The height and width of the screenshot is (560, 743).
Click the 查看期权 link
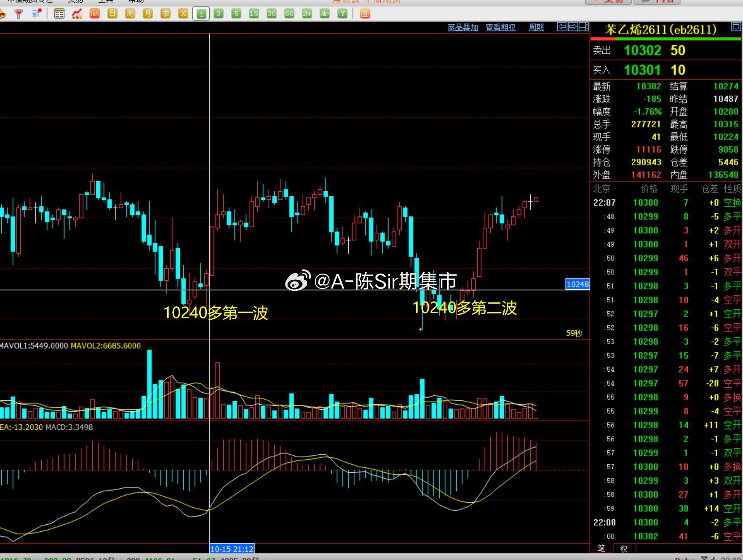501,27
